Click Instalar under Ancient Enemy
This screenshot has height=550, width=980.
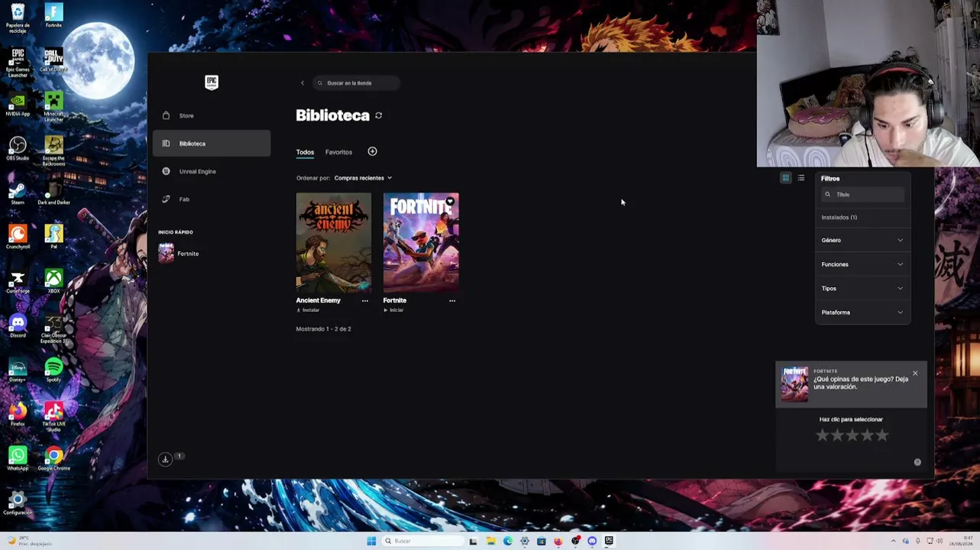click(309, 310)
